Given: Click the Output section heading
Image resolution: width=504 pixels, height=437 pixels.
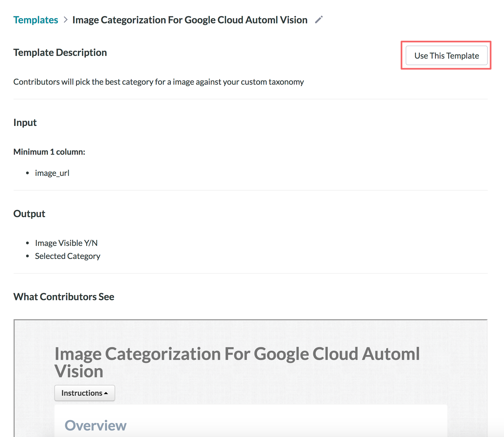Looking at the screenshot, I should click(29, 214).
